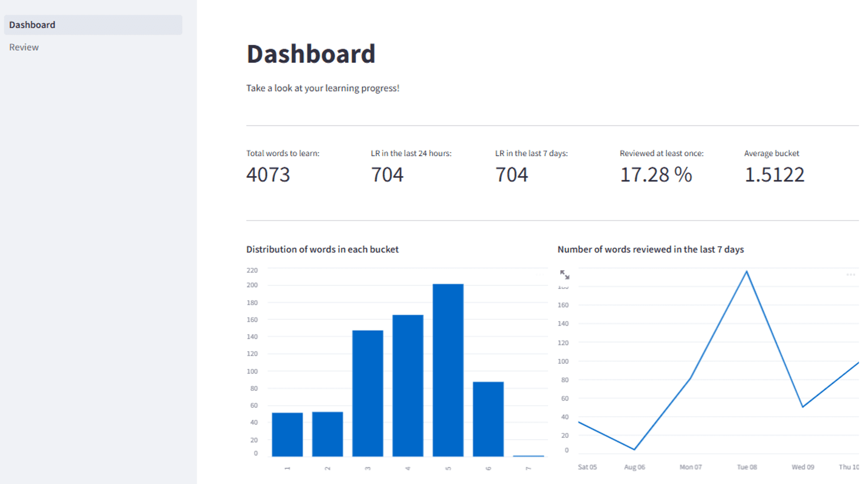Open the Review page in sidebar
Screen dimensions: 868x484
tap(24, 47)
